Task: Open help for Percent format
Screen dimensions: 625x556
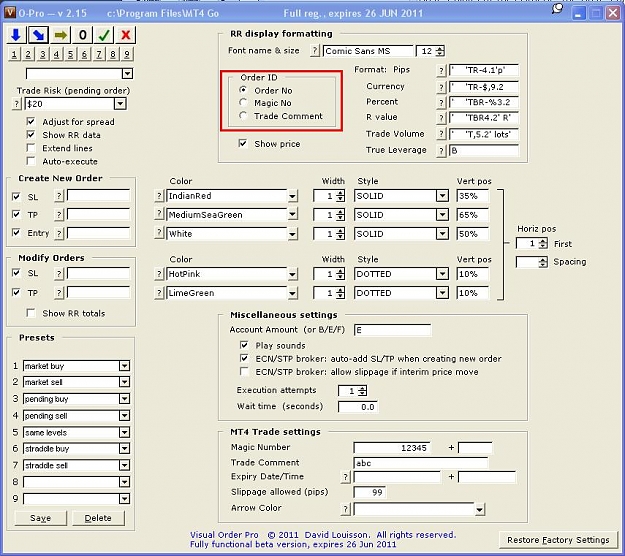Action: point(441,102)
